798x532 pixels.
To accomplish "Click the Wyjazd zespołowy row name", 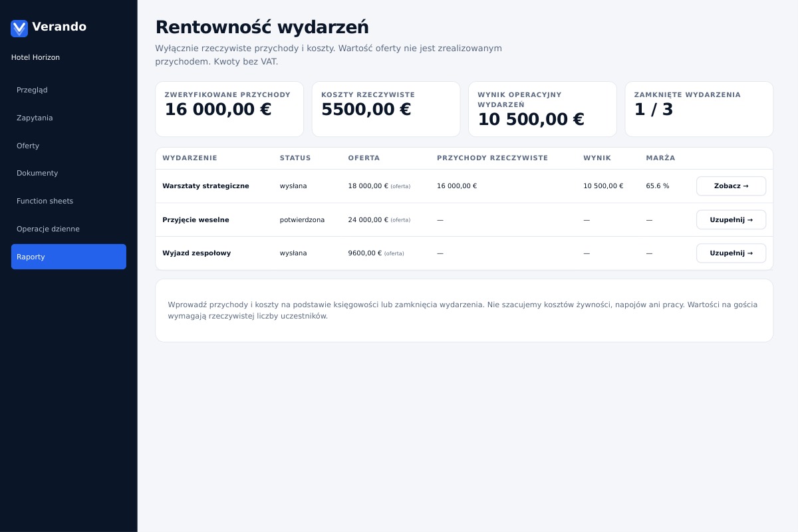I will coord(196,253).
